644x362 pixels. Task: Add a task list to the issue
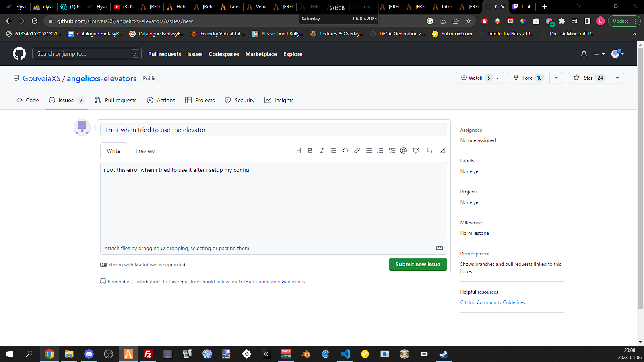pos(392,150)
